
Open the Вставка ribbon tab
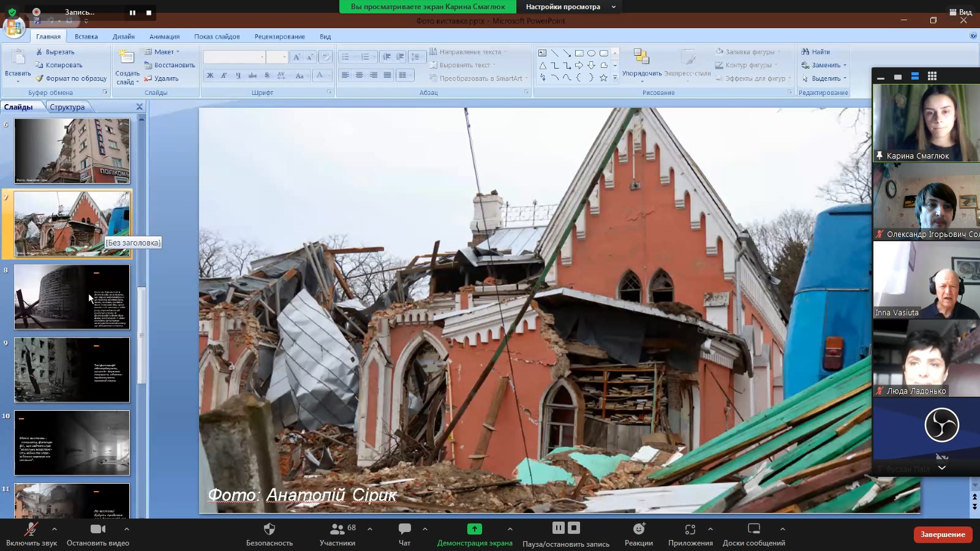pyautogui.click(x=86, y=36)
